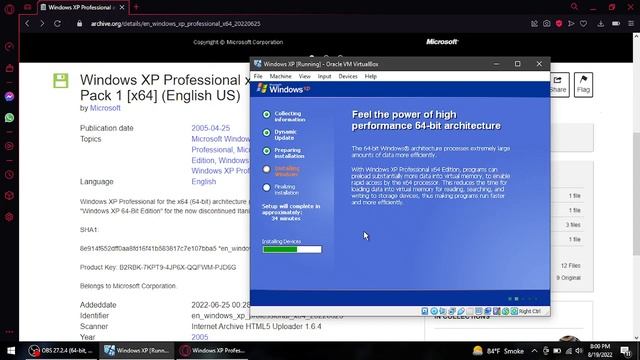Screen dimensions: 640x360
Task: Open the 2005-04-25 publication date link
Action: coord(211,128)
